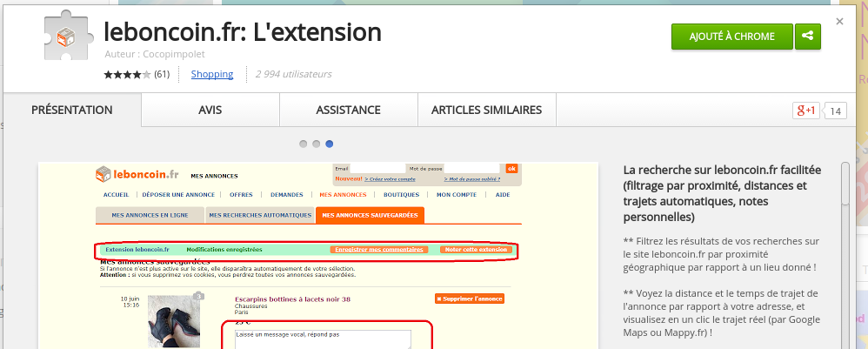Click the extension puzzle piece logo
The width and height of the screenshot is (868, 349).
(x=70, y=35)
